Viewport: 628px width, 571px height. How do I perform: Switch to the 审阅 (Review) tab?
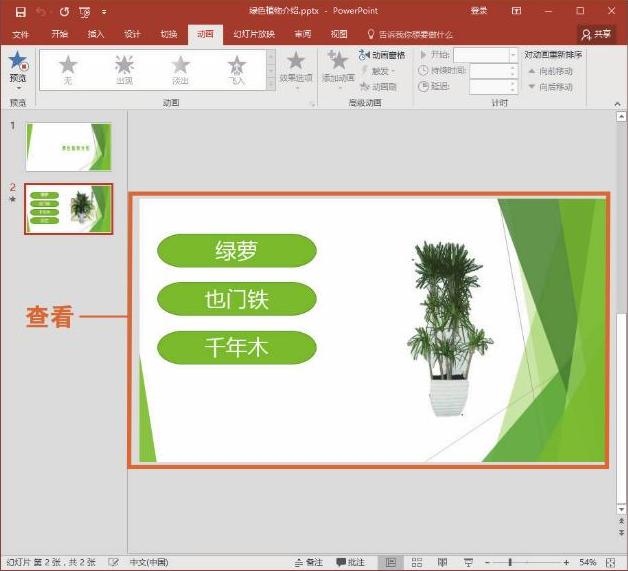[303, 34]
